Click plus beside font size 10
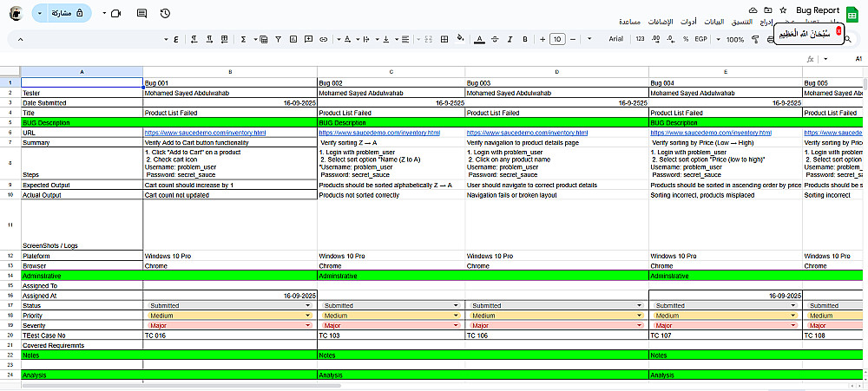This screenshot has width=868, height=391. (x=542, y=39)
